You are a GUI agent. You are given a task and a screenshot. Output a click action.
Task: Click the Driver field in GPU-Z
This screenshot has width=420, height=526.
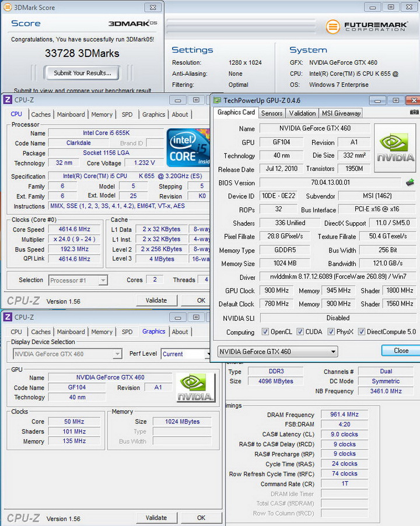tap(338, 276)
